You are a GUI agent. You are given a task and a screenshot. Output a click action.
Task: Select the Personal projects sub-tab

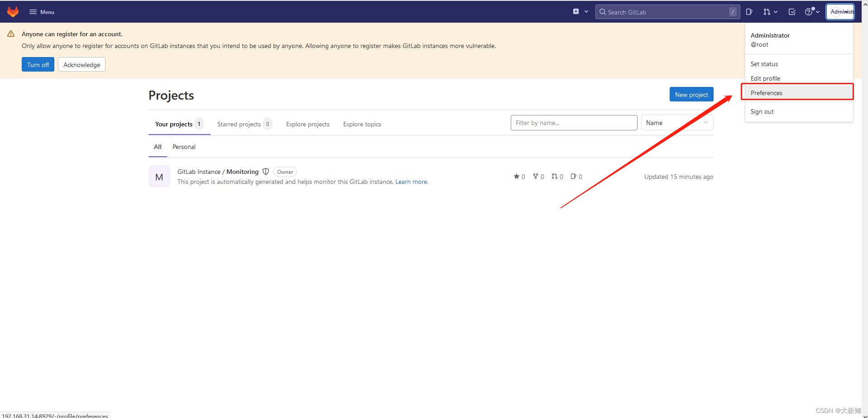(184, 147)
